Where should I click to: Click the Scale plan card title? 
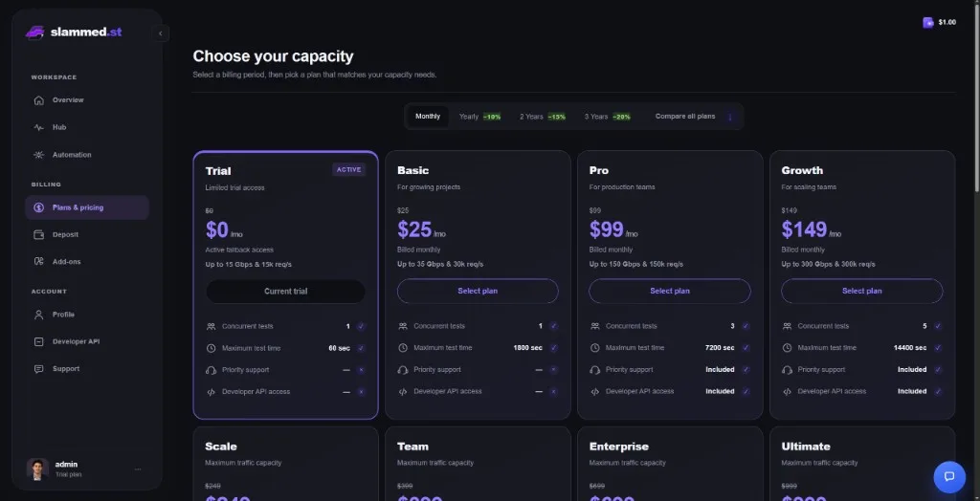pyautogui.click(x=221, y=447)
